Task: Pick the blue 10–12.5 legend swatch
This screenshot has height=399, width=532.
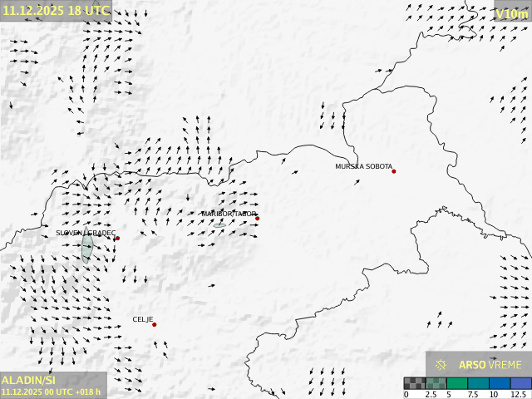Action: click(x=499, y=383)
